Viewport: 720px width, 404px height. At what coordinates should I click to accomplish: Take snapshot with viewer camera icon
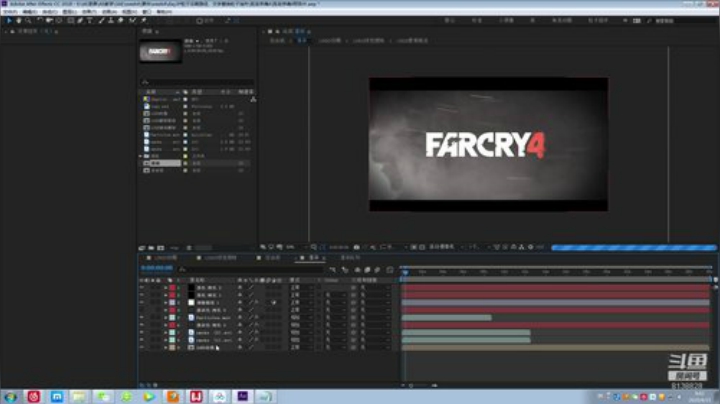[356, 247]
